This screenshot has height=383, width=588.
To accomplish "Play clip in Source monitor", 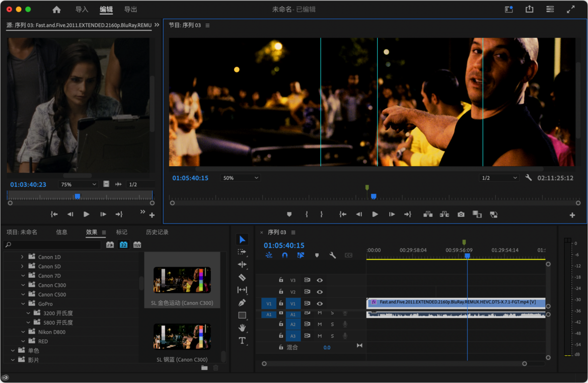I will coord(86,214).
